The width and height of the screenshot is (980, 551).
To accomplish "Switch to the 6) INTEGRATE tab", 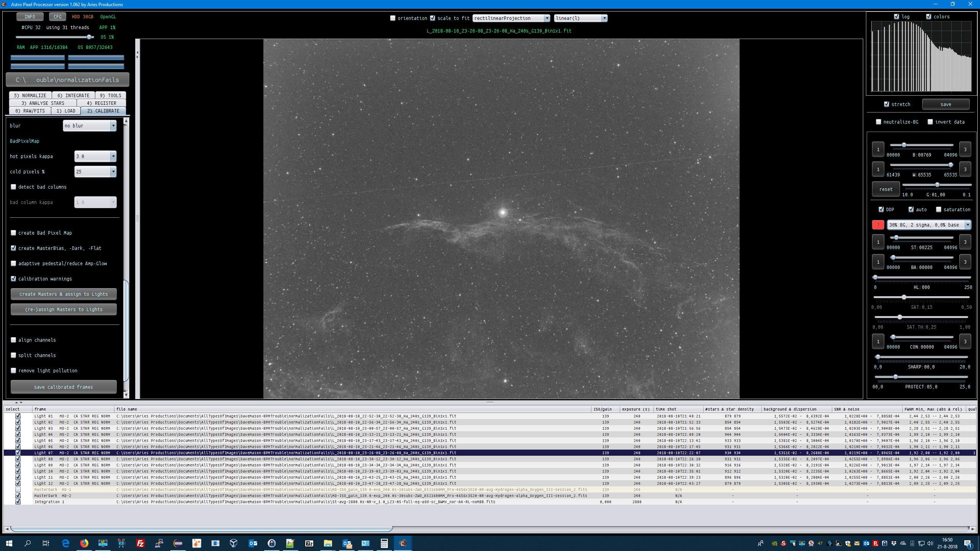I will (73, 95).
